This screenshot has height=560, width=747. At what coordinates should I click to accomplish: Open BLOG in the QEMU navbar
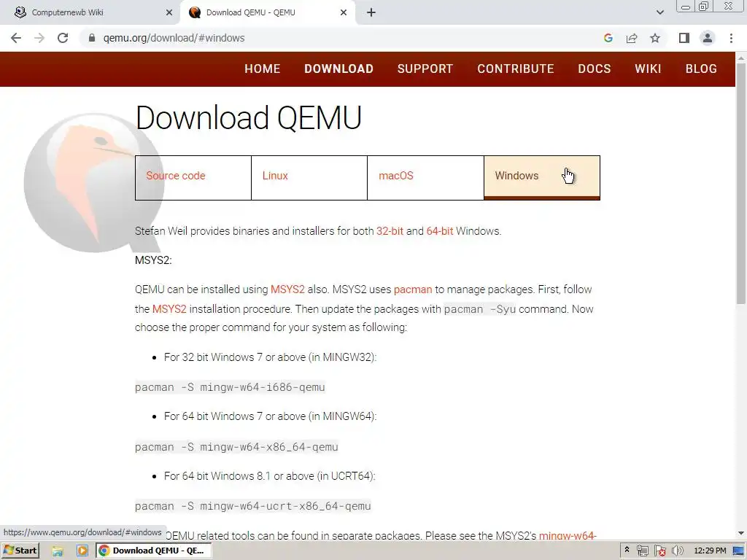click(701, 69)
